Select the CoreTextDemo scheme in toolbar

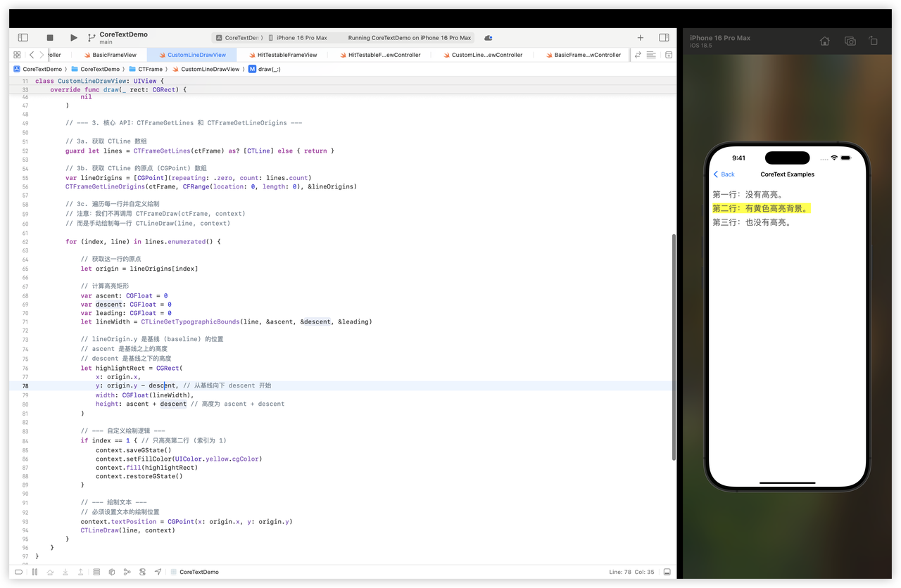pyautogui.click(x=239, y=38)
